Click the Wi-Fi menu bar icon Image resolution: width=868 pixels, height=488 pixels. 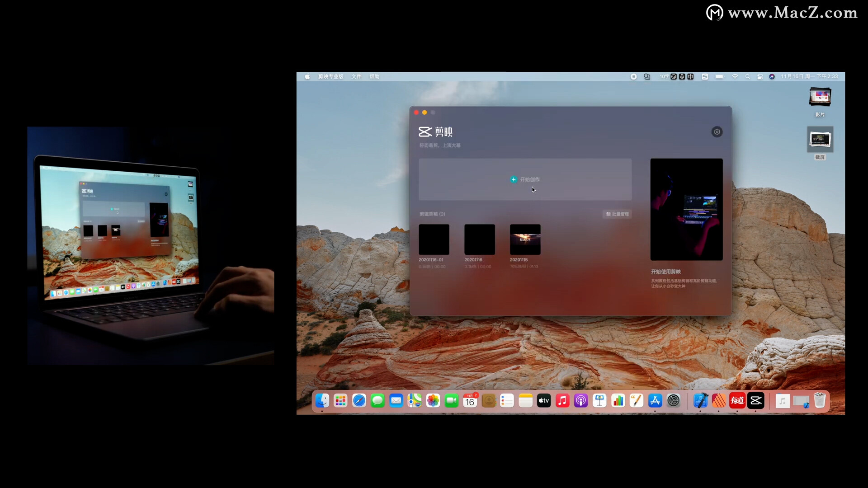[735, 77]
